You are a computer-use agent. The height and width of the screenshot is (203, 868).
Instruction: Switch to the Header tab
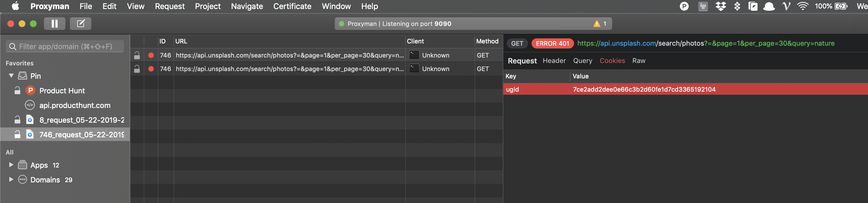coord(554,61)
